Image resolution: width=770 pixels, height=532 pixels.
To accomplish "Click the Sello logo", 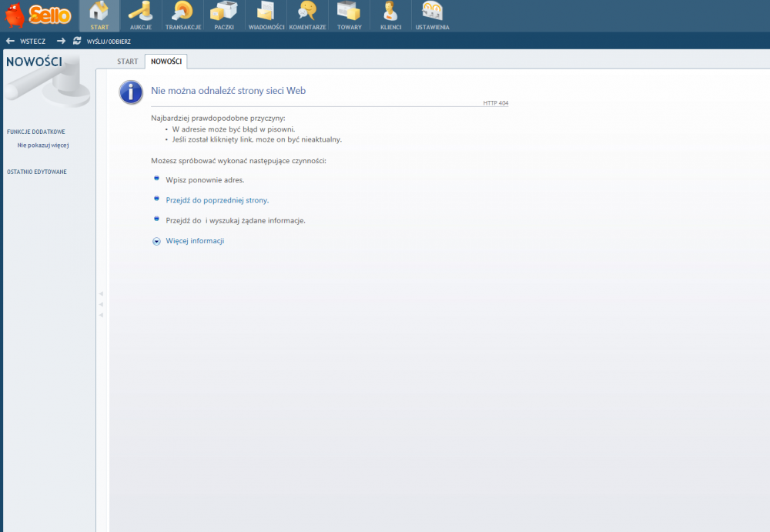I will 38,14.
